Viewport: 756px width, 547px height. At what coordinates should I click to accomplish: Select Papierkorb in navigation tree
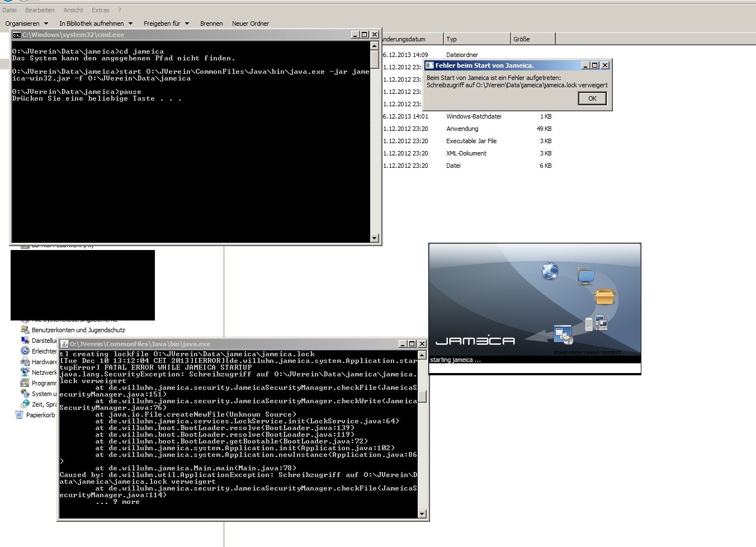[x=40, y=415]
